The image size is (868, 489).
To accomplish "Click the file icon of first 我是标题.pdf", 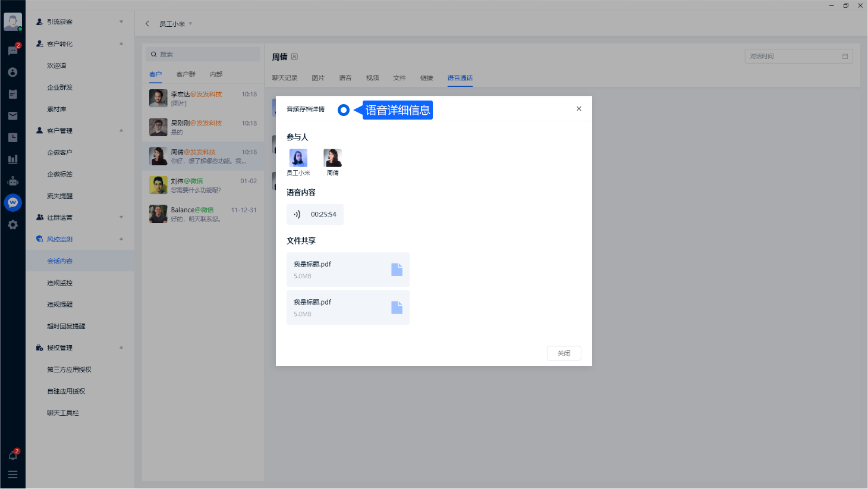I will [397, 269].
